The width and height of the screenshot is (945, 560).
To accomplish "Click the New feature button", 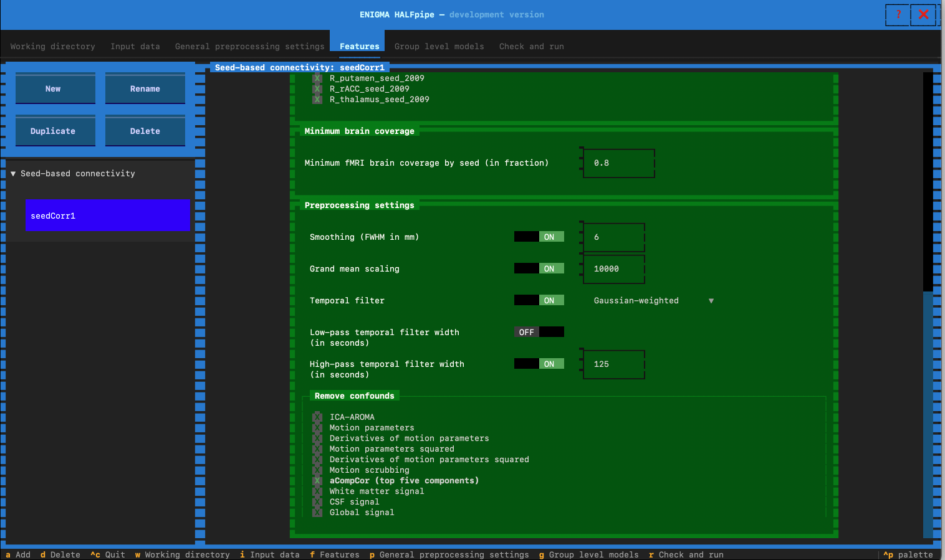I will 55,88.
